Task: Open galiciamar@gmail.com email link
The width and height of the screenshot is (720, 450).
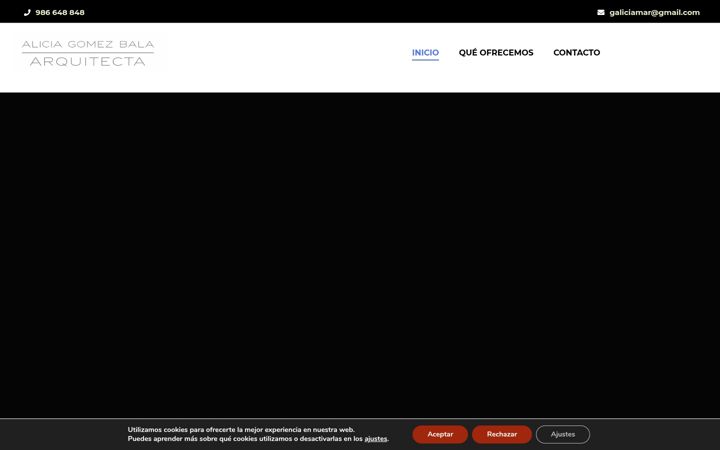Action: 654,12
